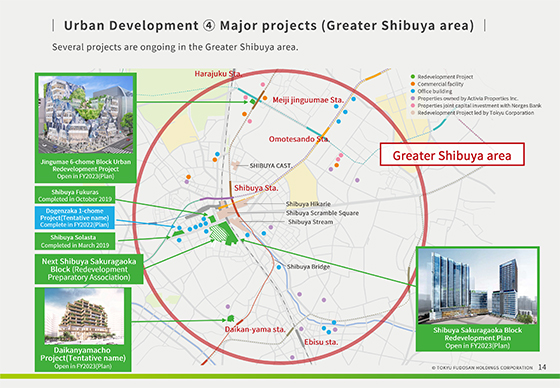Click Daikanyamacho Project(Tentative name) caption

(83, 358)
